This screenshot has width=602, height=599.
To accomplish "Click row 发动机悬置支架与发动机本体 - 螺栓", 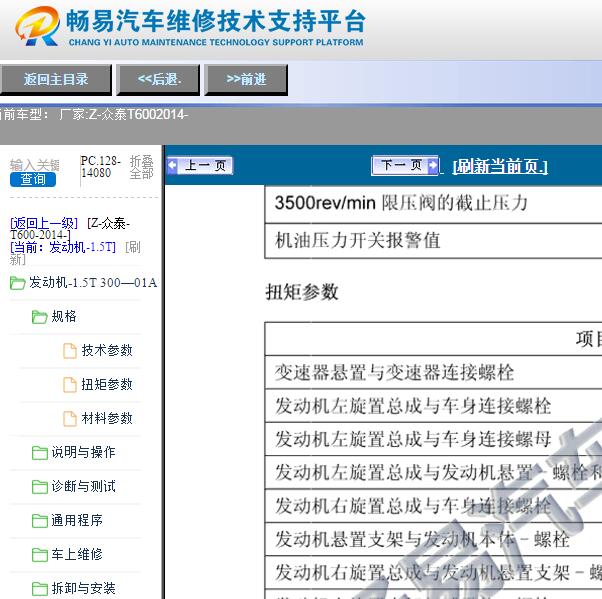I will (433, 539).
